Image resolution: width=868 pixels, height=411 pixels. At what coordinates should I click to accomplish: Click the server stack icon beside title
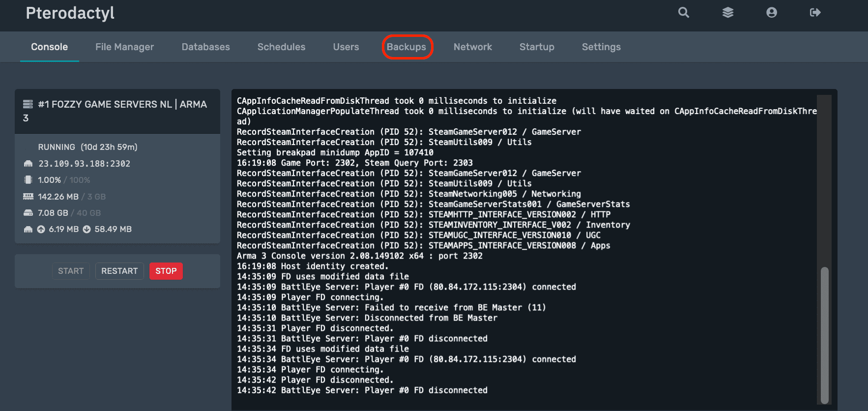click(28, 104)
